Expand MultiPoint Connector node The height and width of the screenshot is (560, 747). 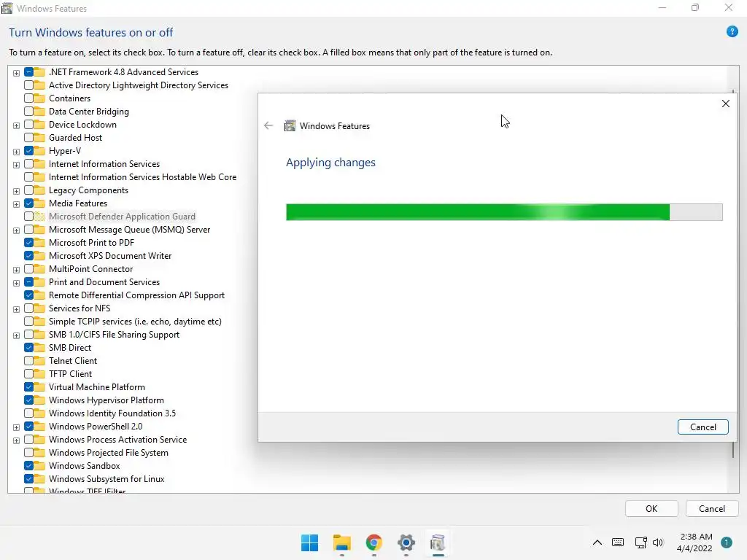pos(16,270)
